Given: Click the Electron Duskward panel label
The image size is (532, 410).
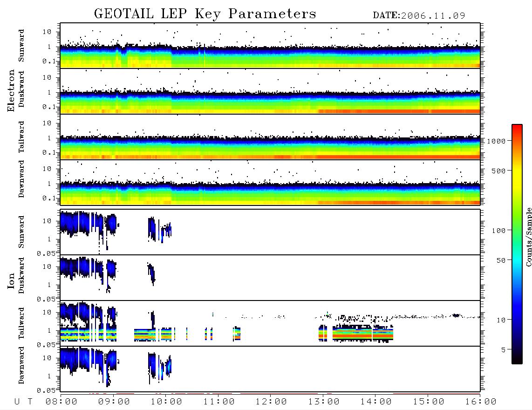Looking at the screenshot, I should (x=21, y=89).
